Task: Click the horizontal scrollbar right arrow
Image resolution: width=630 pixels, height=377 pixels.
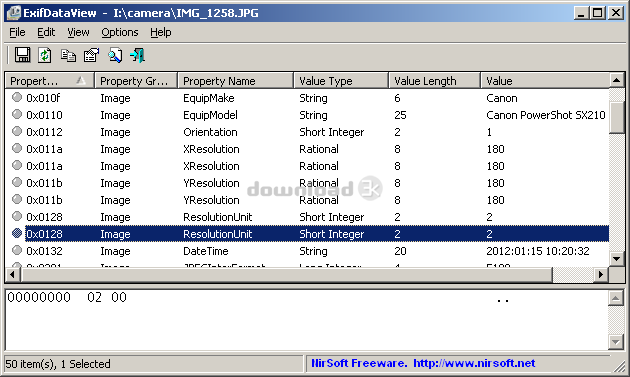Action: [x=601, y=275]
